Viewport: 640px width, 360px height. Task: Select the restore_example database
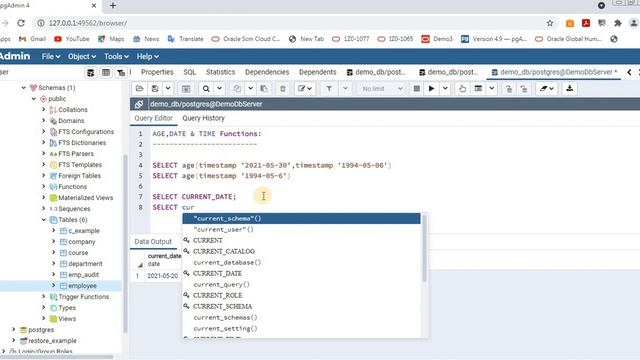pos(52,341)
